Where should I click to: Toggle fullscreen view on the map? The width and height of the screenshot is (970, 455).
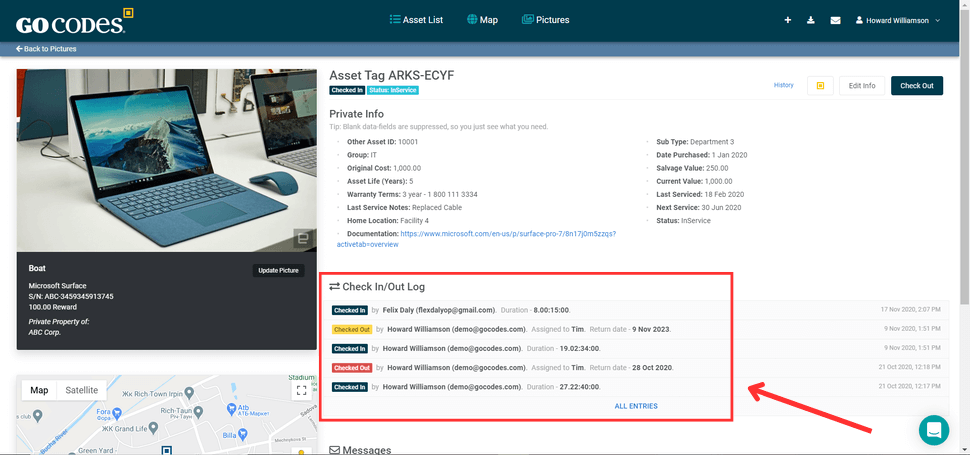(301, 391)
